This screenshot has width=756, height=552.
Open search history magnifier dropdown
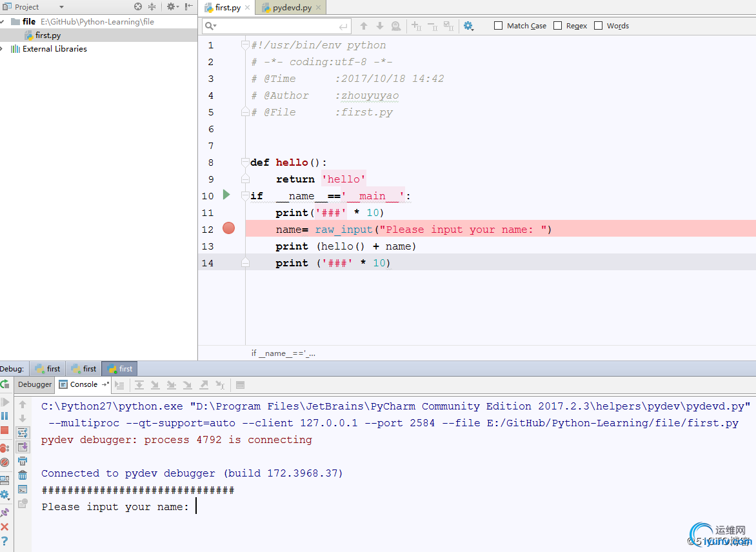211,26
